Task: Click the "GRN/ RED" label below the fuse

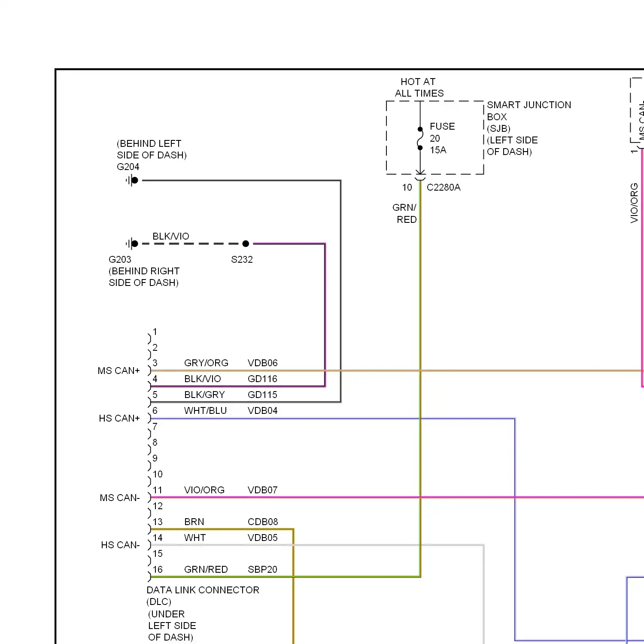Action: pos(405,213)
